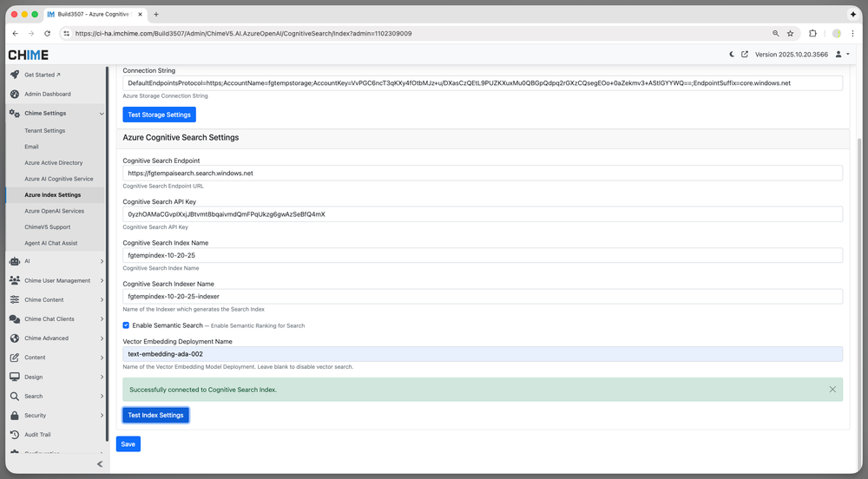The height and width of the screenshot is (479, 868).
Task: Open browser zoom magnifier icon
Action: point(775,33)
